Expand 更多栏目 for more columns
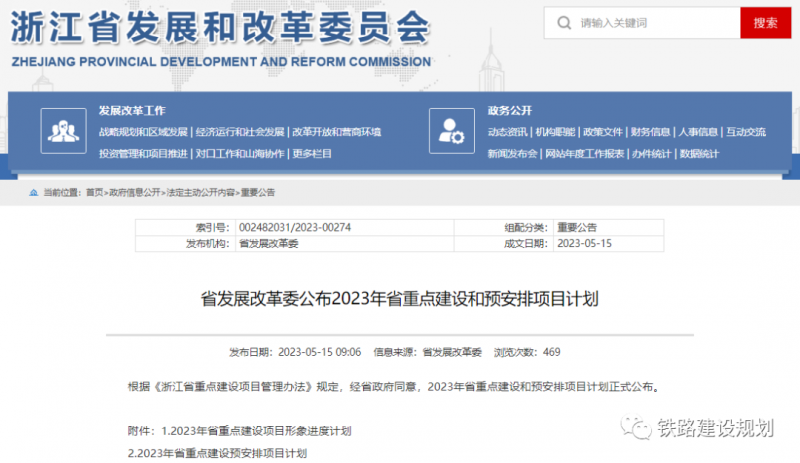This screenshot has height=463, width=800. [312, 154]
